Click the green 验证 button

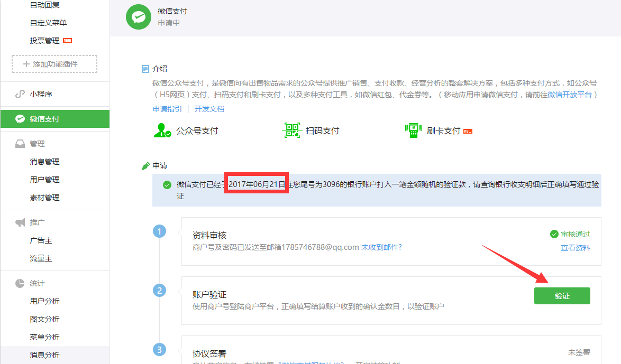(562, 296)
